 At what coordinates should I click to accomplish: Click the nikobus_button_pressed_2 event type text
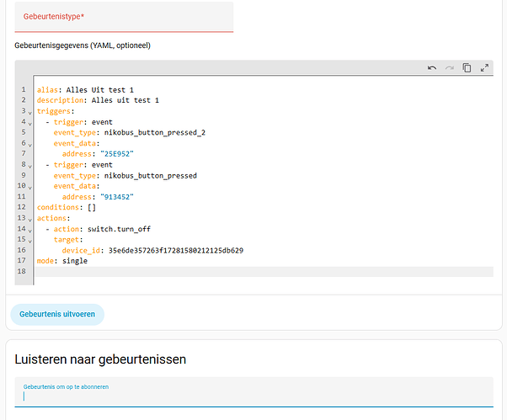pyautogui.click(x=152, y=133)
